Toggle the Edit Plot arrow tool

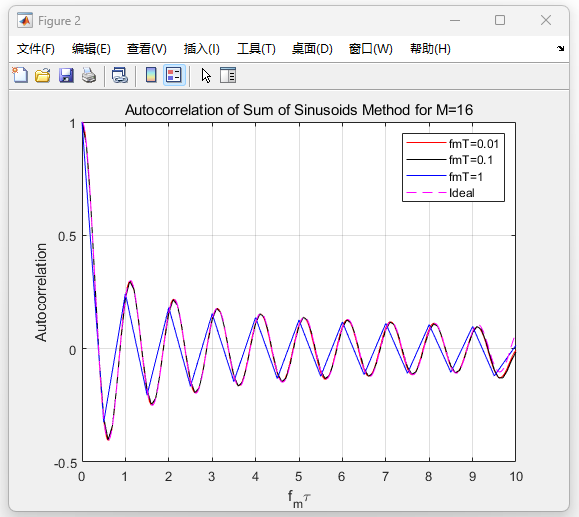[x=206, y=76]
